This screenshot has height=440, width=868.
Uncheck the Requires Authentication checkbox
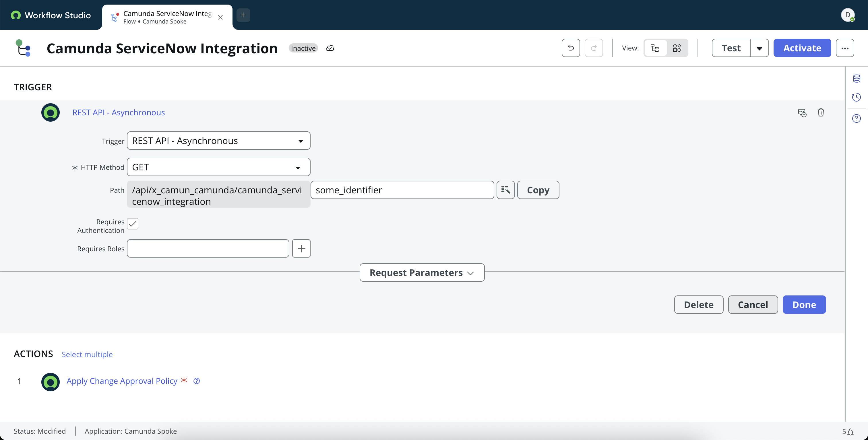132,223
